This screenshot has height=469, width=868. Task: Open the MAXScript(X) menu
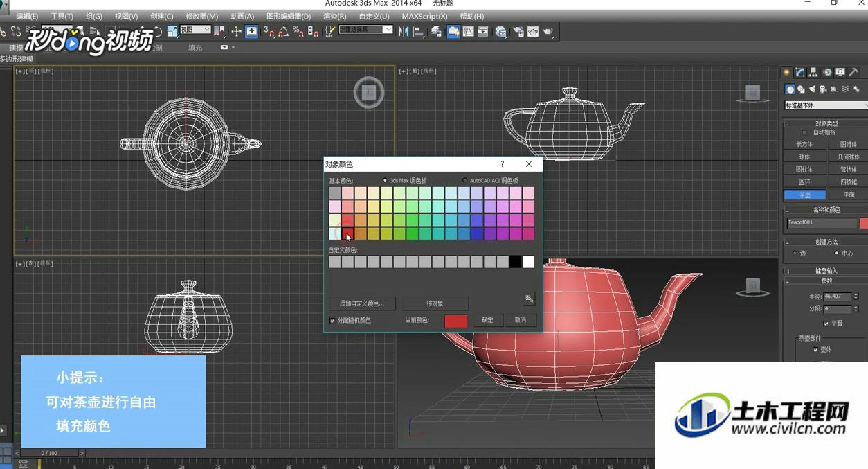click(x=424, y=16)
